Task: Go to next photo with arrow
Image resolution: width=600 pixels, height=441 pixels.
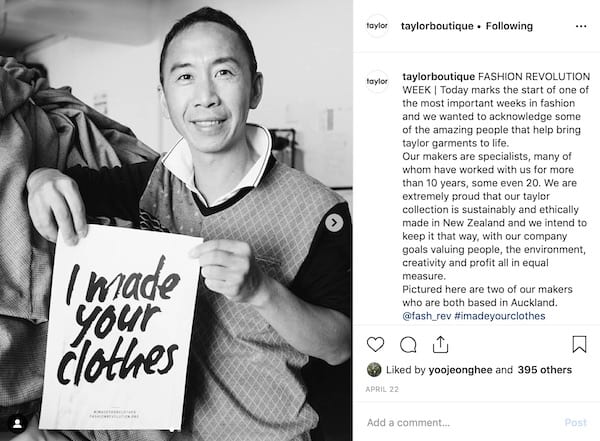Action: tap(334, 222)
